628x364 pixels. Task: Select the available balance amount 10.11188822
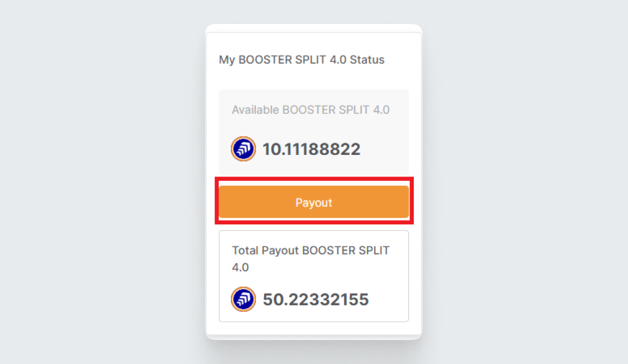pyautogui.click(x=311, y=149)
